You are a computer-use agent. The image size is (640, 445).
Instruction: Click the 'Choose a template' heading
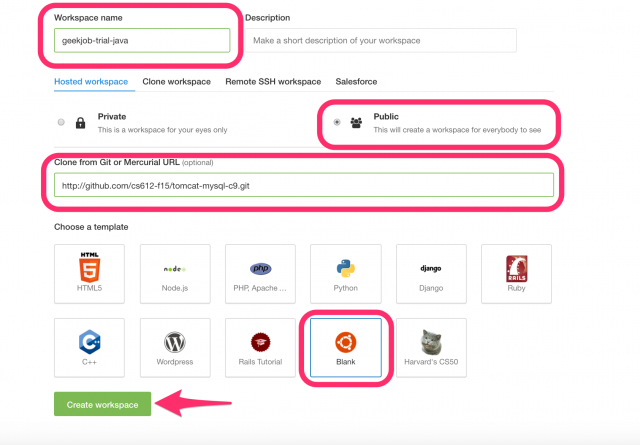tap(91, 227)
